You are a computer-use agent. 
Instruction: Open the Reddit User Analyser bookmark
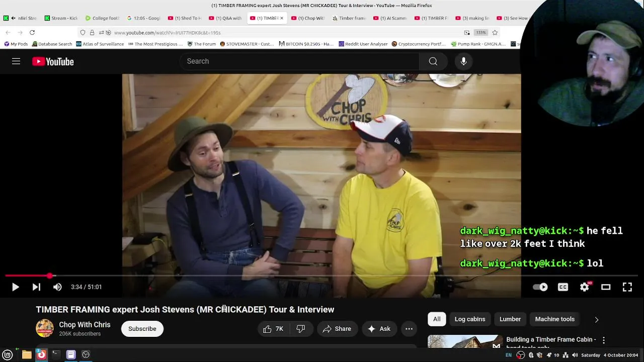(x=363, y=44)
